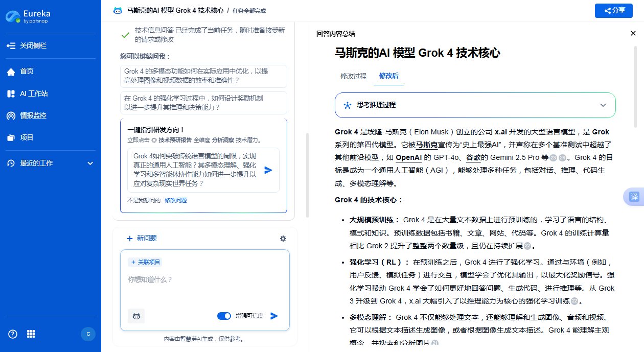Open citation 23 reference marker
The height and width of the screenshot is (352, 644).
554,158
